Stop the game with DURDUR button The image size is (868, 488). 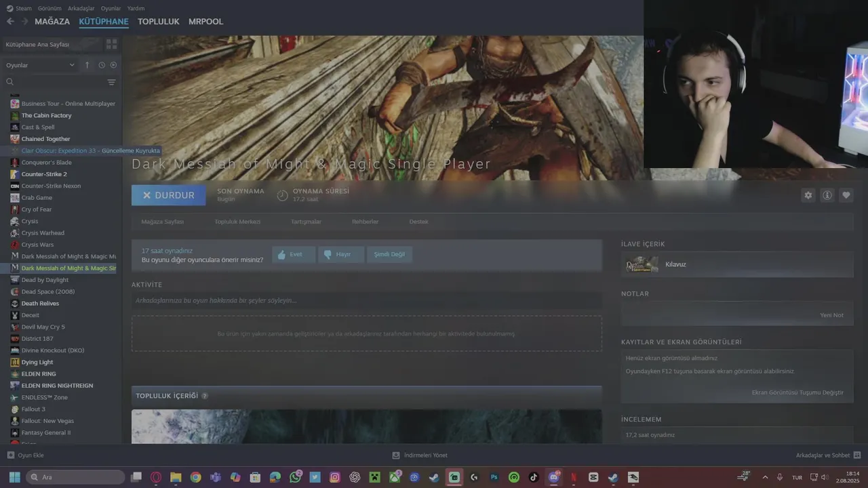coord(168,195)
